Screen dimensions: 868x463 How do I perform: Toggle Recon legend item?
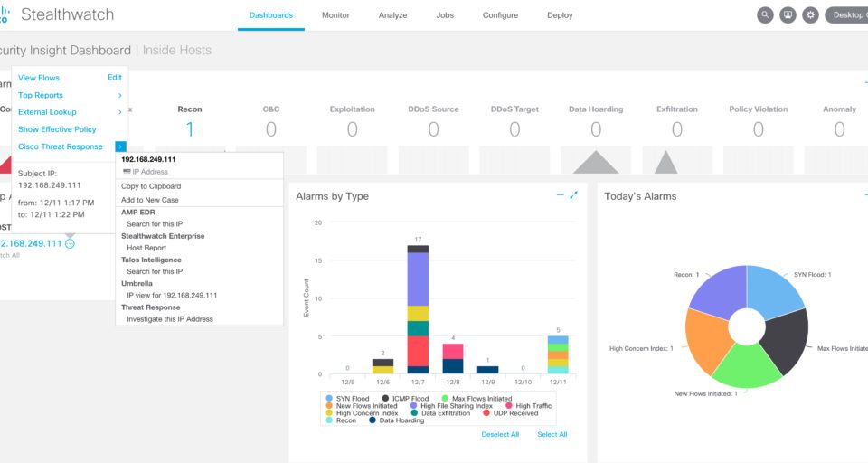point(341,420)
